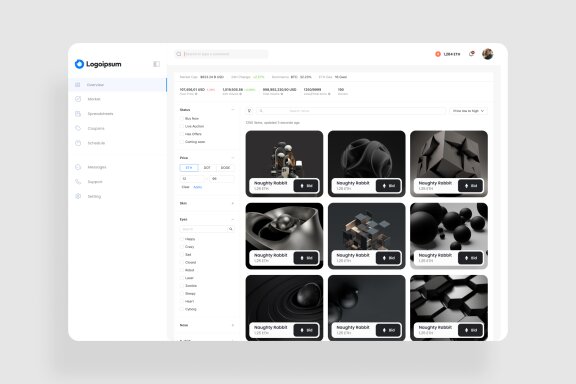The width and height of the screenshot is (576, 384).
Task: Bid on the twisted sphere Naughty Rabbit card
Action: point(388,186)
